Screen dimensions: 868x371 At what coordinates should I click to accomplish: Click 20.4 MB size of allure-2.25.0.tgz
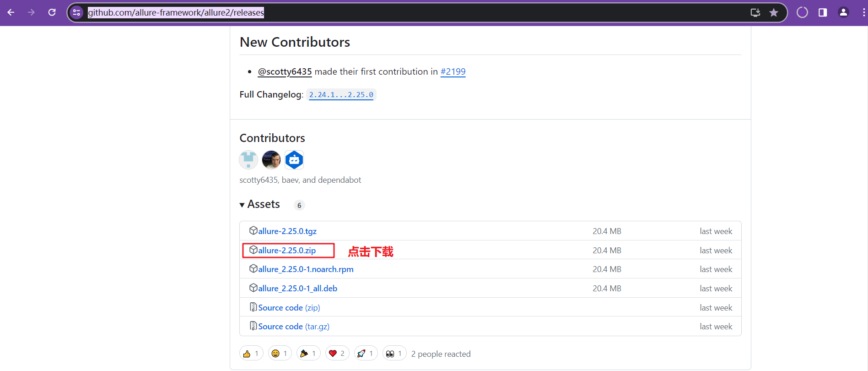[x=607, y=231]
